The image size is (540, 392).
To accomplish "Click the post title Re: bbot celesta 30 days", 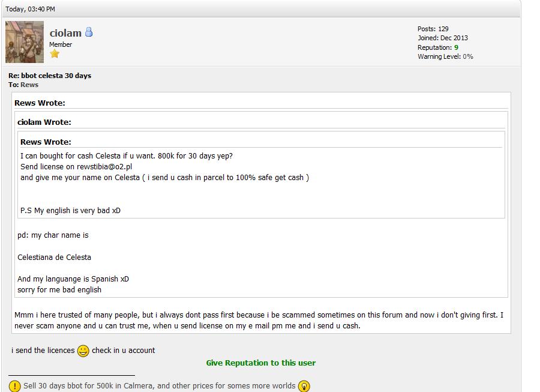I will [50, 76].
